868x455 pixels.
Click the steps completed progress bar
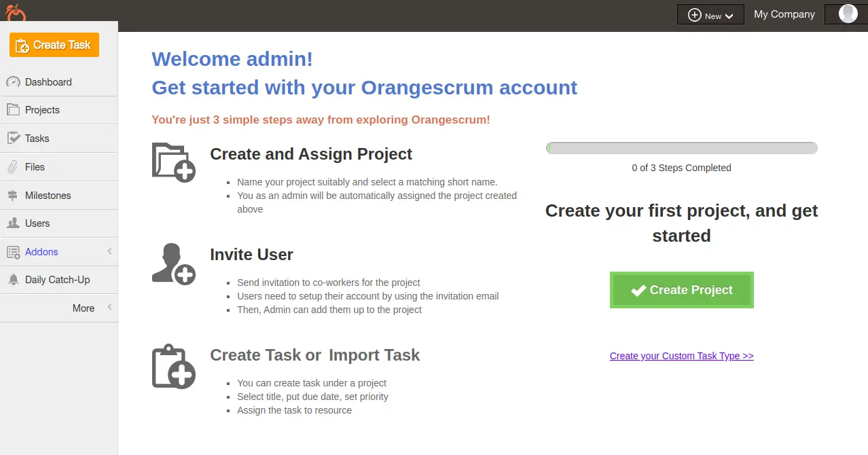tap(681, 148)
